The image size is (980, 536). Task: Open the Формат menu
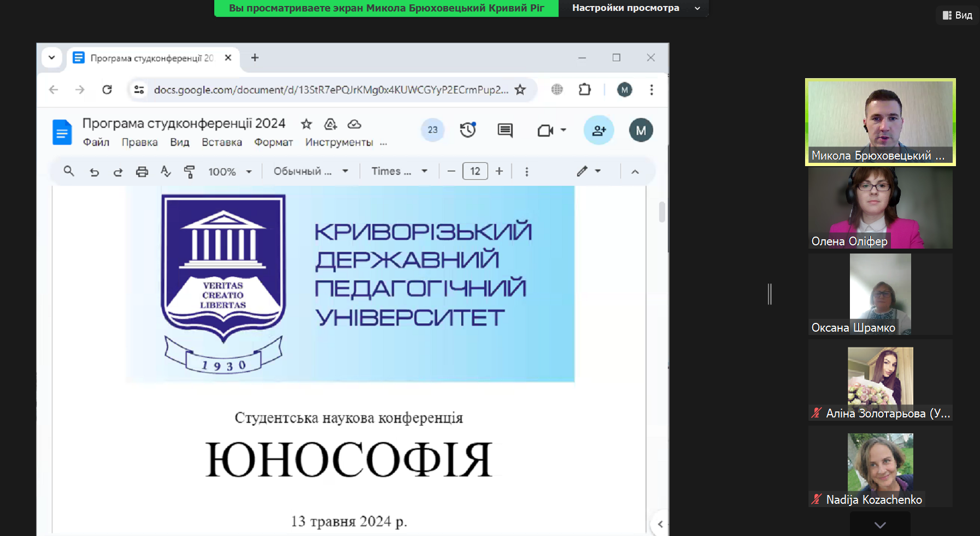click(x=273, y=142)
